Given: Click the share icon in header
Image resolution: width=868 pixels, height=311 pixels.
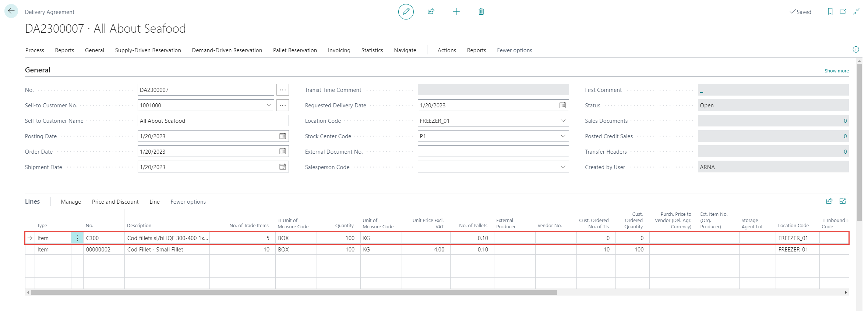Looking at the screenshot, I should tap(431, 12).
